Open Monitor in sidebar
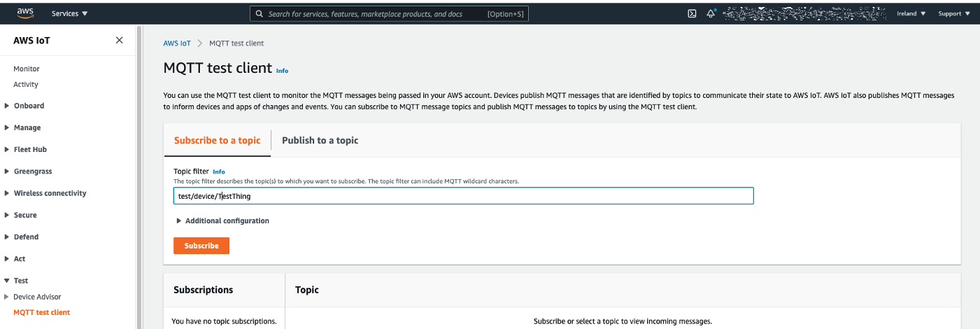The width and height of the screenshot is (980, 329). point(27,69)
